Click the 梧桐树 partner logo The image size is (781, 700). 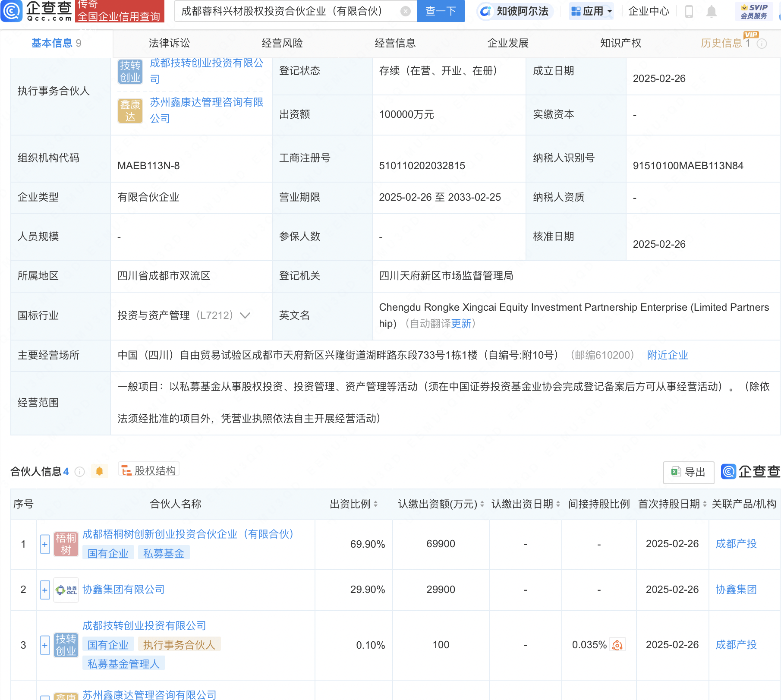pyautogui.click(x=66, y=544)
